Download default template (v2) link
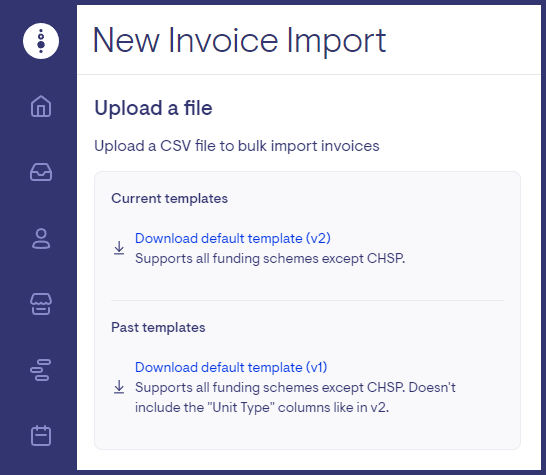Screen dimensions: 546x475 [233, 239]
